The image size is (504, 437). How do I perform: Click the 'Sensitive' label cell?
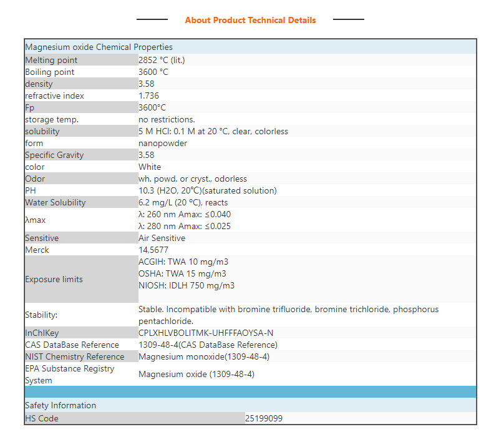coord(82,238)
